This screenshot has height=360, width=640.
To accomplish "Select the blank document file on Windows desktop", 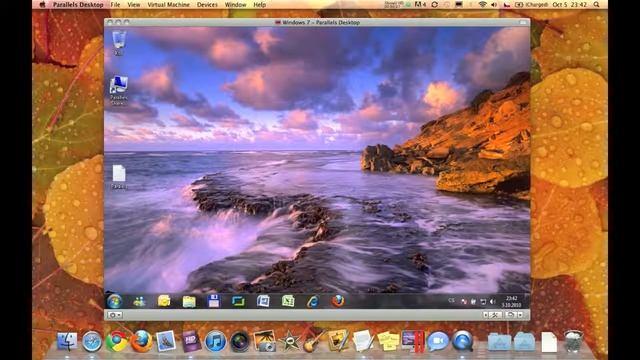I will [119, 177].
